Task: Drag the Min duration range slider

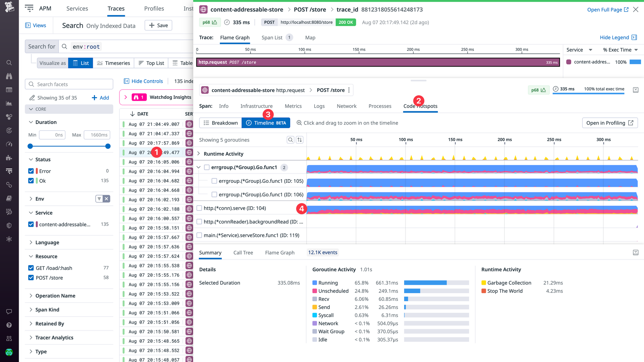Action: click(x=30, y=146)
